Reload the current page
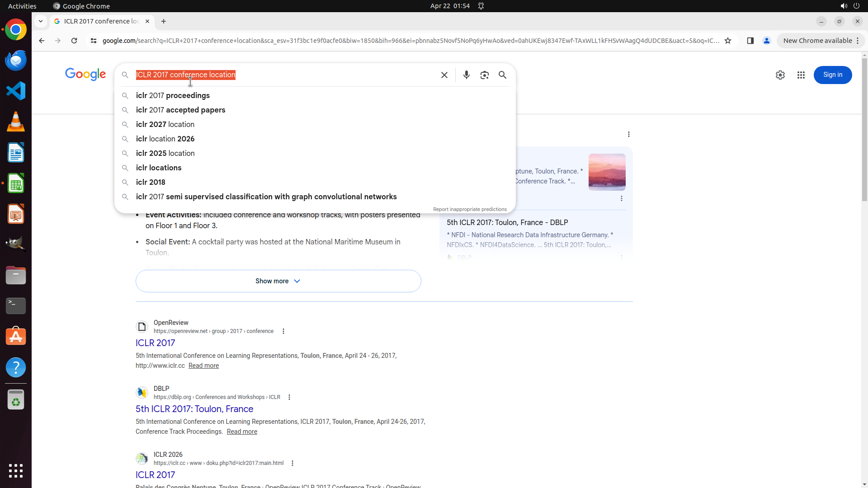This screenshot has height=488, width=868. 74,41
